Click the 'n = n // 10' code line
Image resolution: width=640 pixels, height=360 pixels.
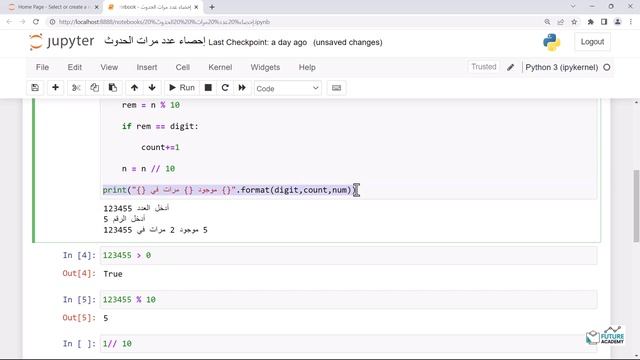click(x=148, y=169)
